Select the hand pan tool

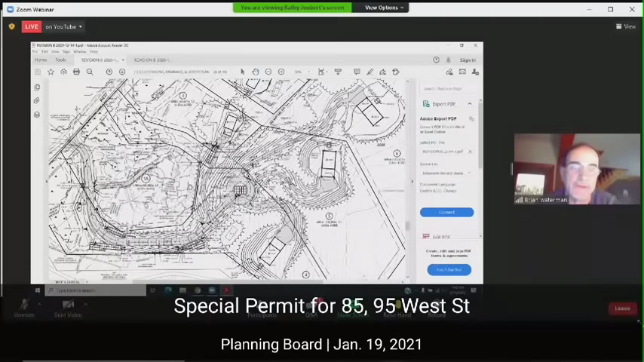(x=256, y=72)
